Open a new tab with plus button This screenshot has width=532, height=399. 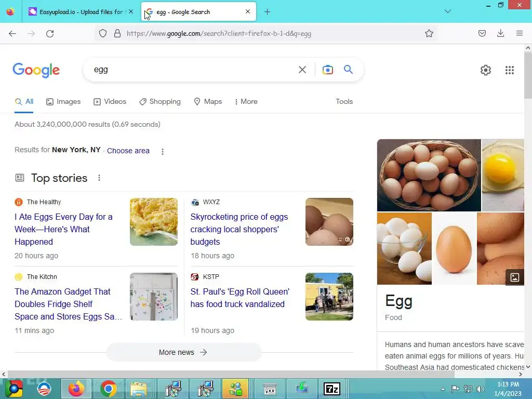(268, 12)
